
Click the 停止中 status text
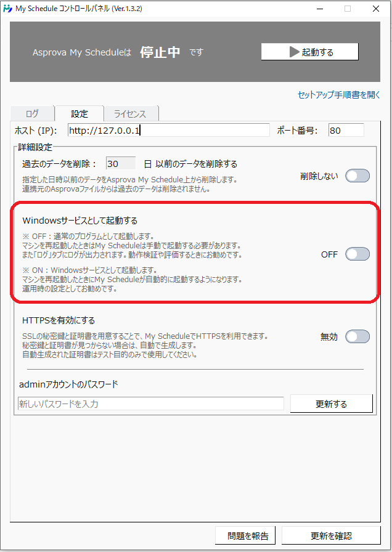(x=160, y=52)
